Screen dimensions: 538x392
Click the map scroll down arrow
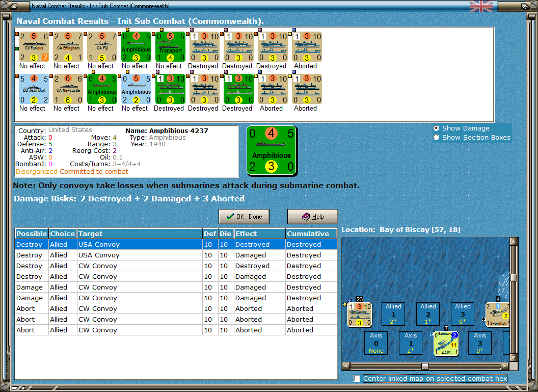(514, 357)
